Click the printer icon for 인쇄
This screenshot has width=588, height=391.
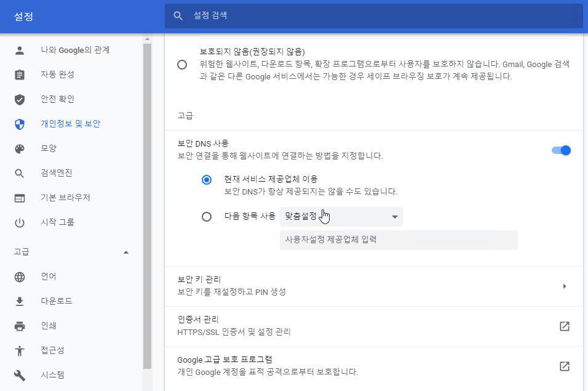point(20,326)
